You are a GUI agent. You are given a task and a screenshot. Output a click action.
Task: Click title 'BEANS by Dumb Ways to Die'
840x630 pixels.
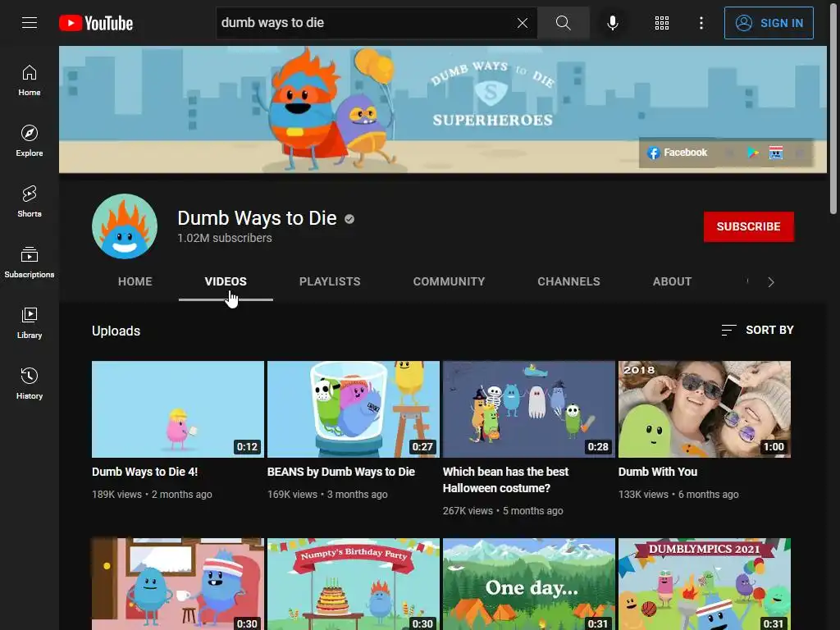(341, 472)
